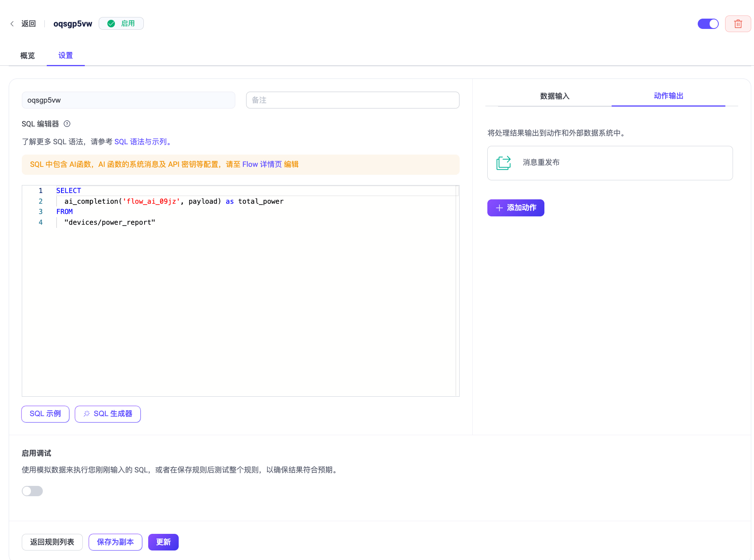
Task: Click the 消息重发布 republish action icon
Action: (503, 162)
